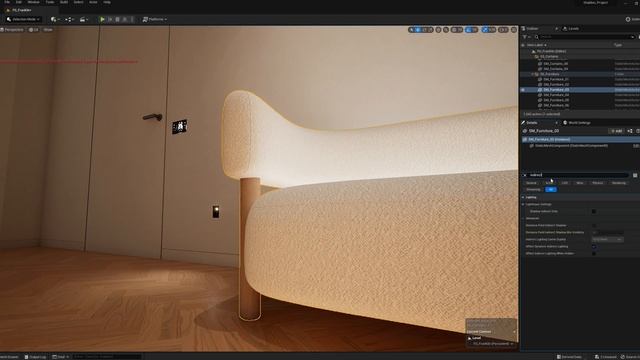This screenshot has width=640, height=360.
Task: Select SM_Furniture_04 in the Outliner
Action: [556, 95]
